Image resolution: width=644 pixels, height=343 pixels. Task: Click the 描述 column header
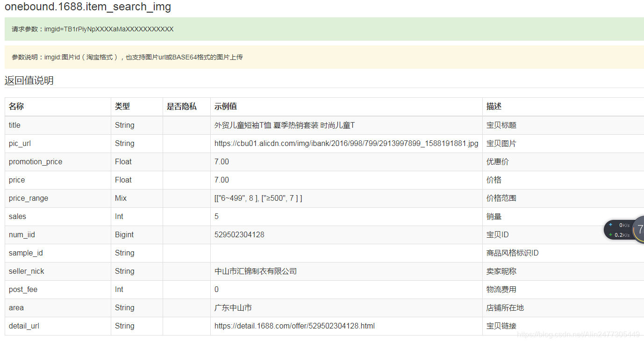[494, 107]
